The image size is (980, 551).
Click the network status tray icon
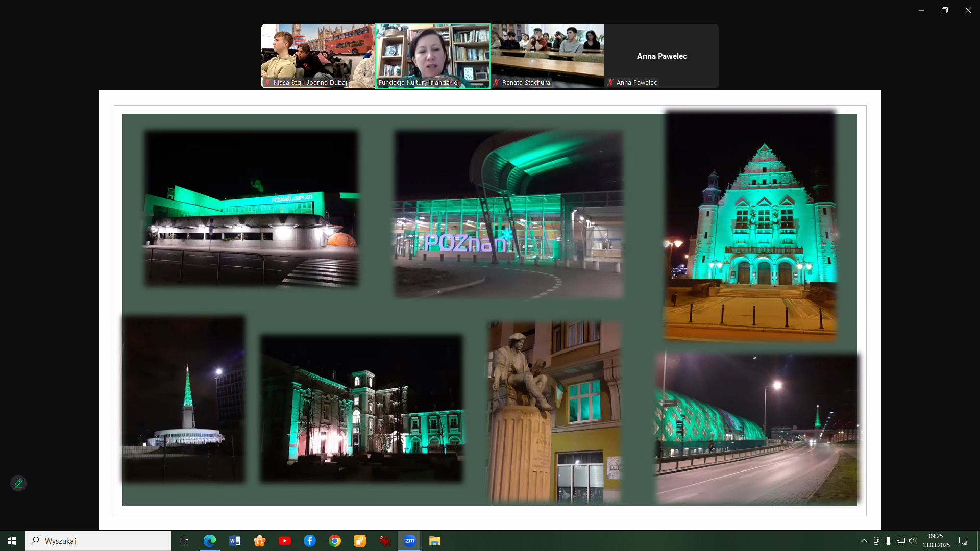(x=901, y=541)
